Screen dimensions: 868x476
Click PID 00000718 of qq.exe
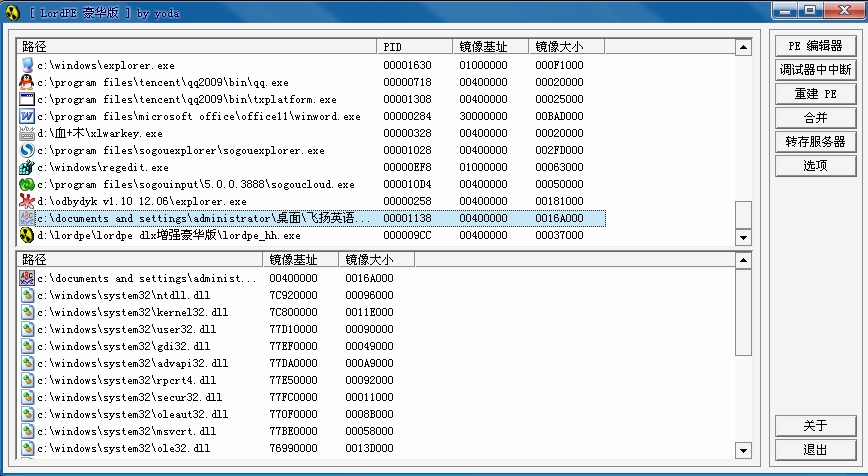pos(407,82)
